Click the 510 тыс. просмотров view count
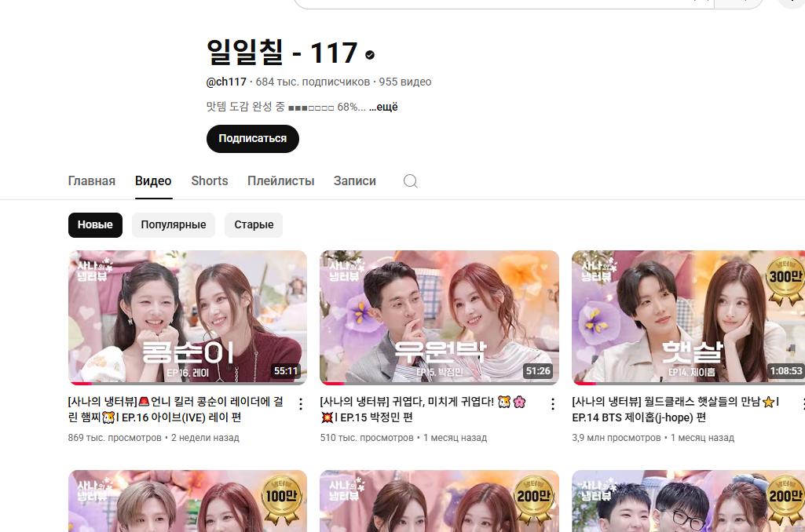This screenshot has height=532, width=805. click(x=367, y=438)
